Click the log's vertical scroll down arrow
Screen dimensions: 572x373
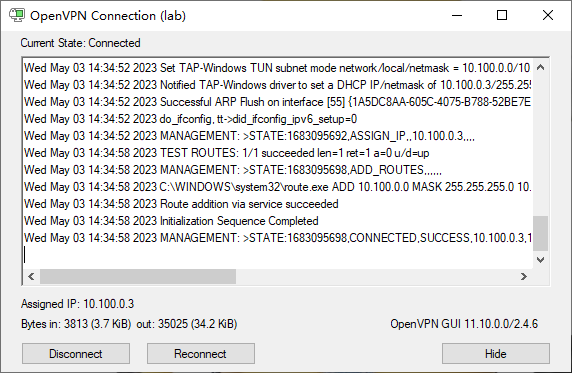[541, 260]
